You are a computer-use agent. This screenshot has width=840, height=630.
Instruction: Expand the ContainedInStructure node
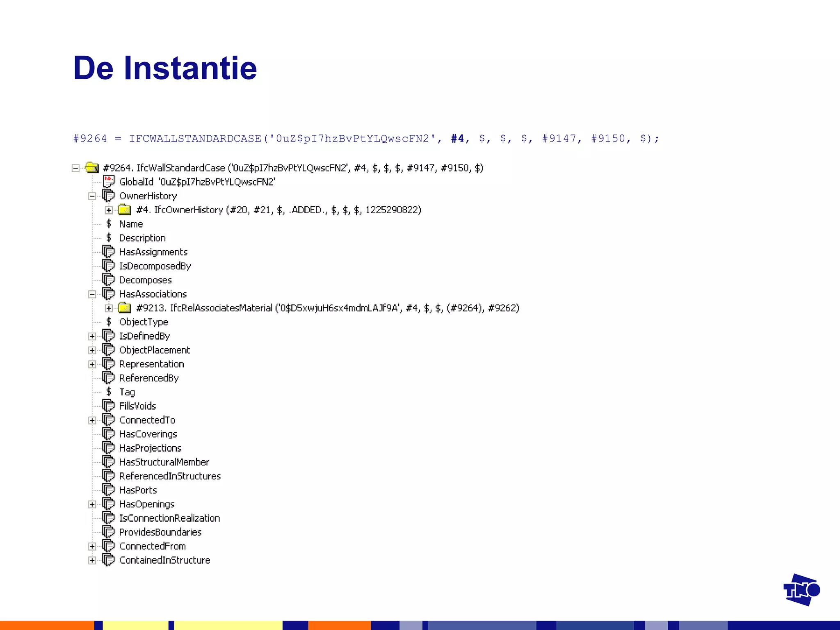pos(92,560)
